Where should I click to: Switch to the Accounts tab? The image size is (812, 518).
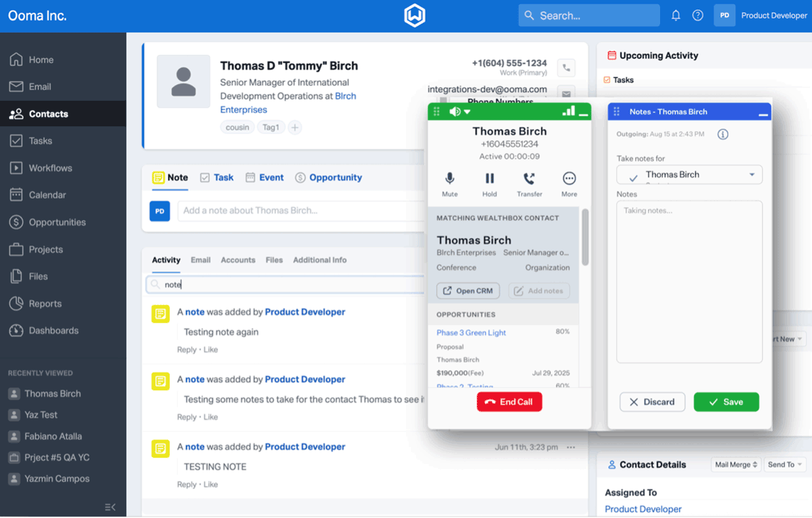click(x=238, y=260)
